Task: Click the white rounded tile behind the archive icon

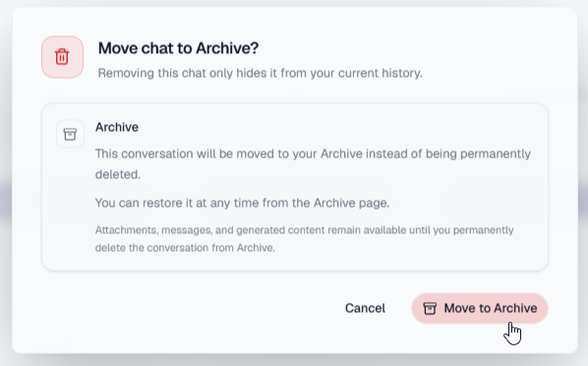Action: (x=70, y=134)
